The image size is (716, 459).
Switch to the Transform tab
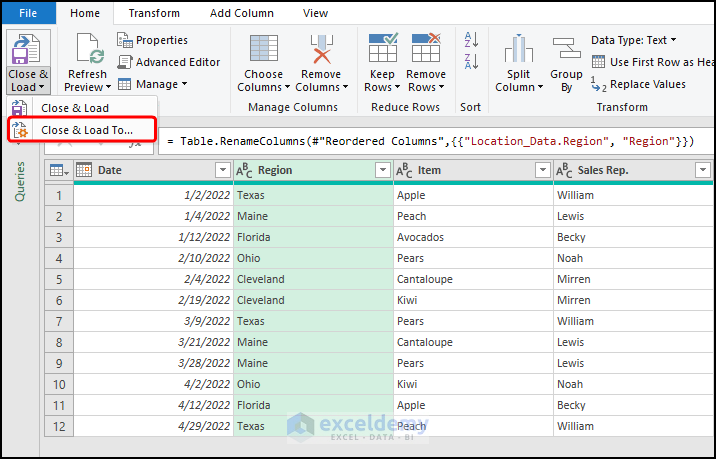pos(154,13)
